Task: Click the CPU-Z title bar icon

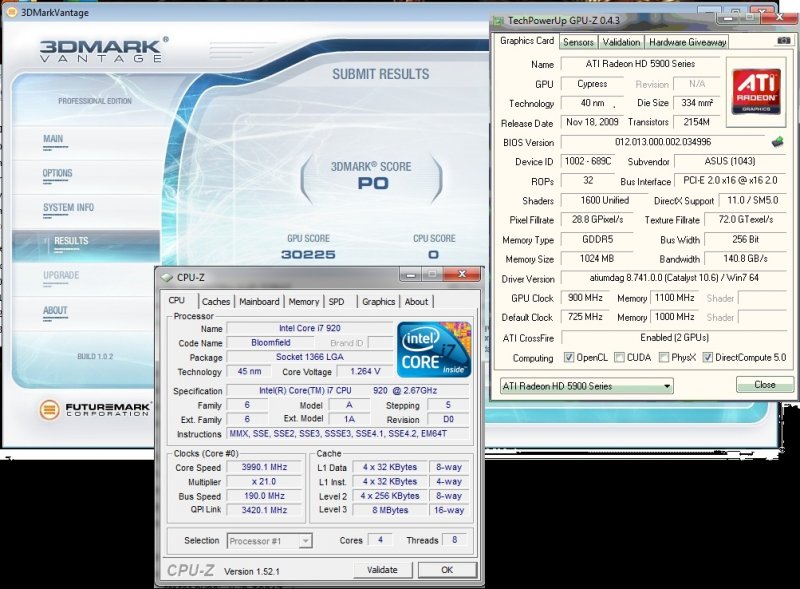Action: [167, 277]
